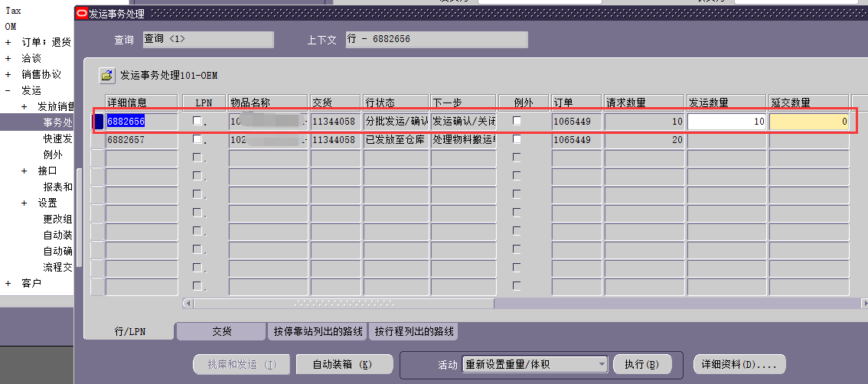Check the LPN box for row 6882657
This screenshot has width=868, height=384.
[197, 139]
